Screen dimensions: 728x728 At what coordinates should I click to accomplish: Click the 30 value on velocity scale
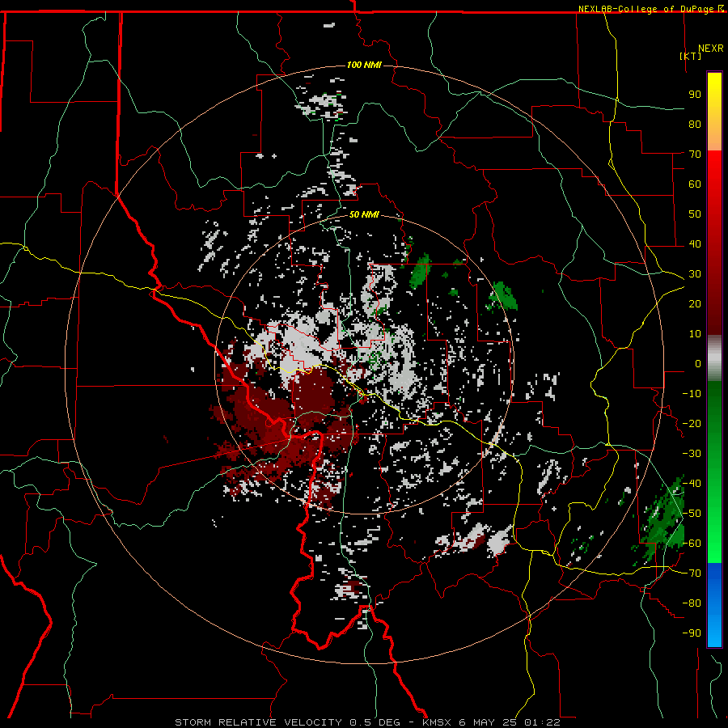tap(695, 274)
